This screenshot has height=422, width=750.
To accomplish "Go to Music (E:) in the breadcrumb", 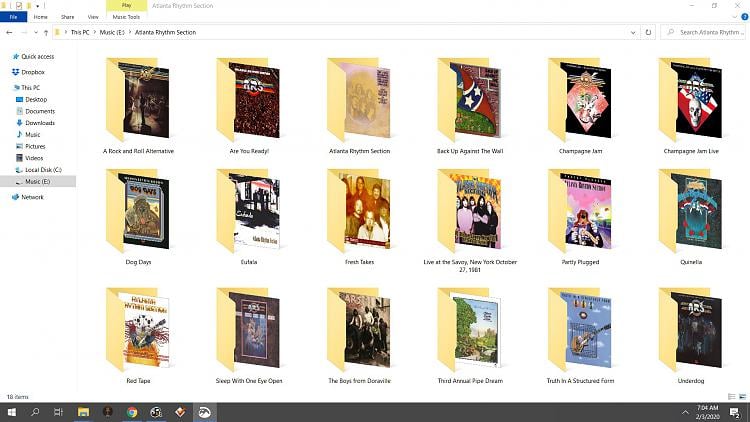I will pos(112,32).
